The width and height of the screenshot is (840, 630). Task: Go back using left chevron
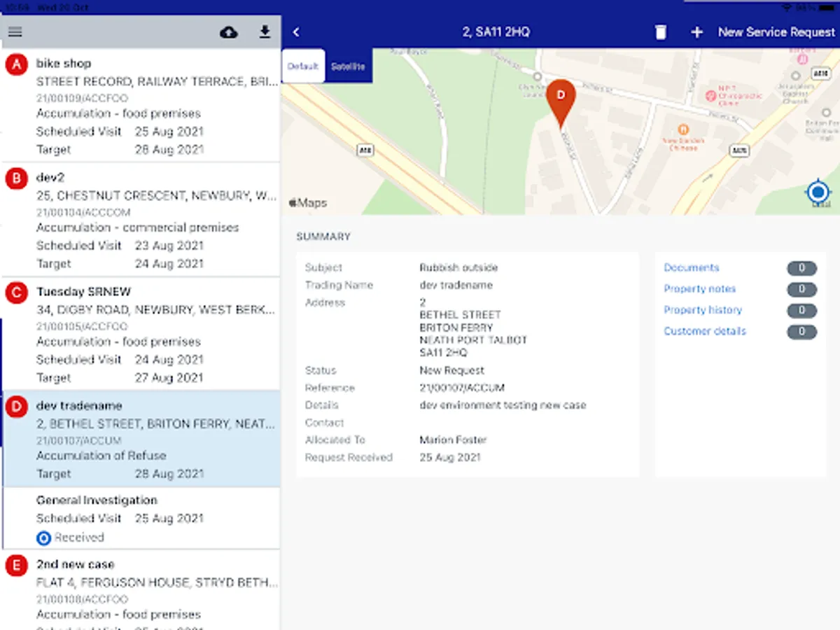coord(296,32)
